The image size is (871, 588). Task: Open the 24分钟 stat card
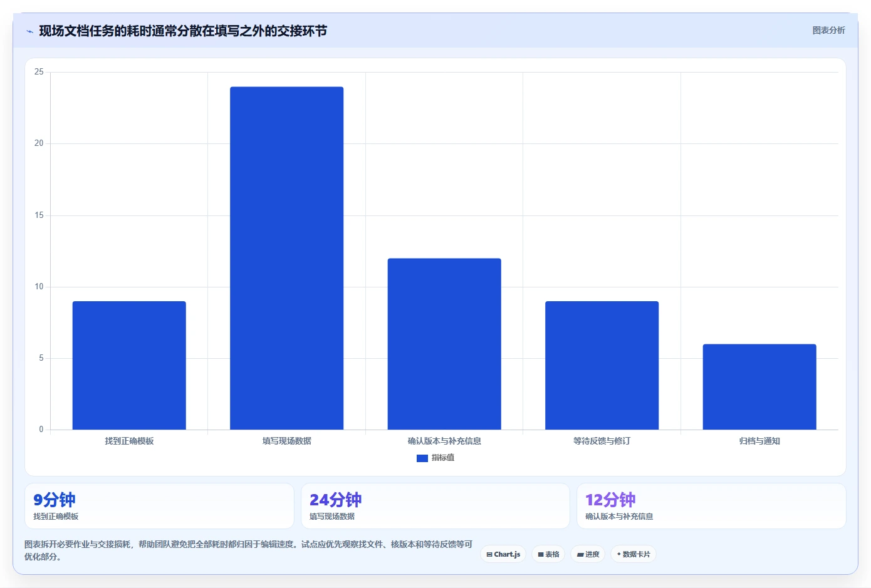435,506
